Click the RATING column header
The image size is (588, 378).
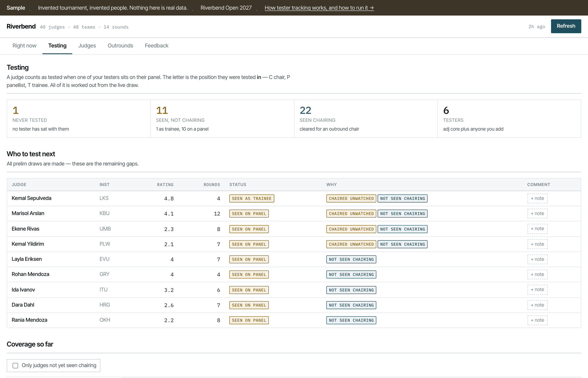[x=165, y=185]
